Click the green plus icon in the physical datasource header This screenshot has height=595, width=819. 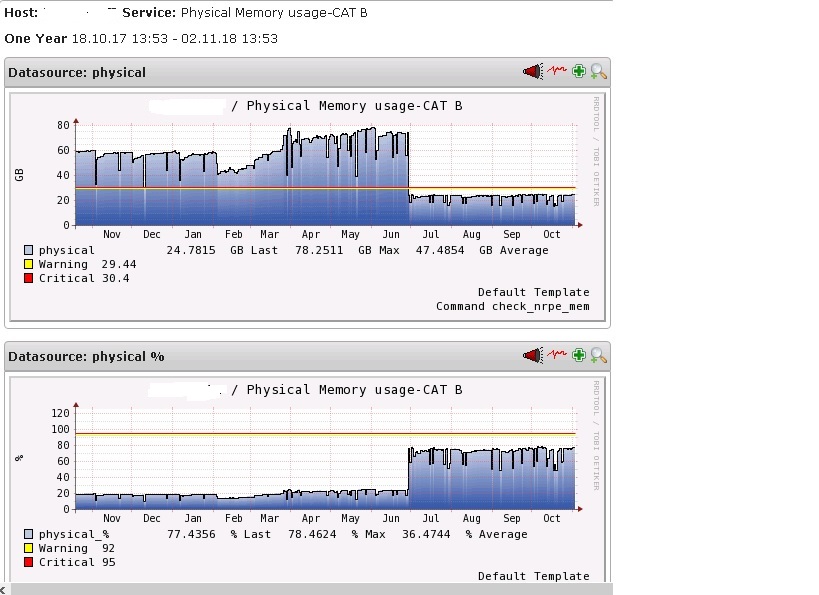coord(578,71)
